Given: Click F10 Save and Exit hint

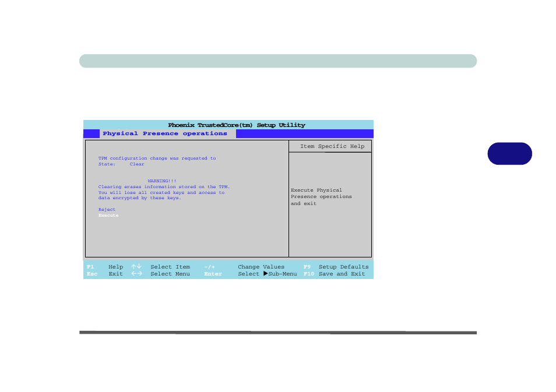Looking at the screenshot, I should click(334, 274).
